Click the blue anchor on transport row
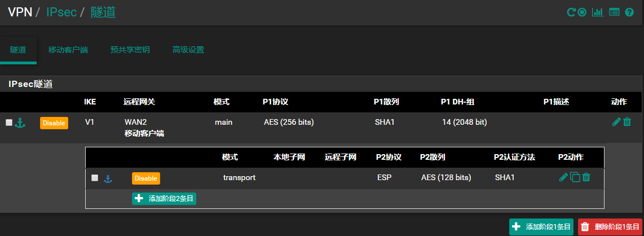Viewport: 644px width, 236px height. 108,178
